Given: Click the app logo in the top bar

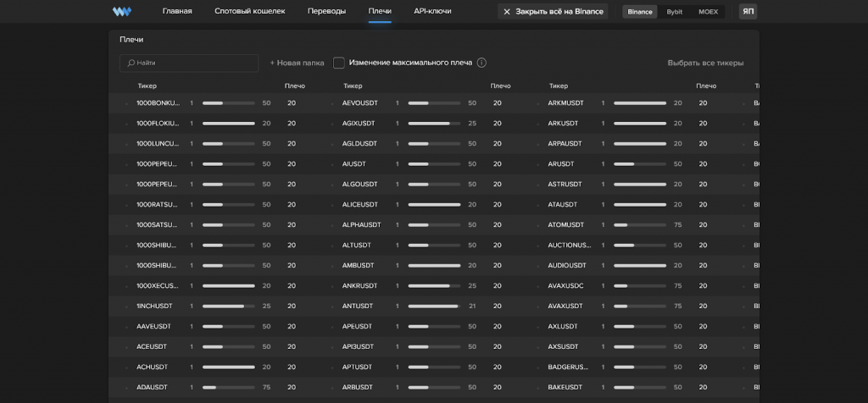Looking at the screenshot, I should point(122,12).
